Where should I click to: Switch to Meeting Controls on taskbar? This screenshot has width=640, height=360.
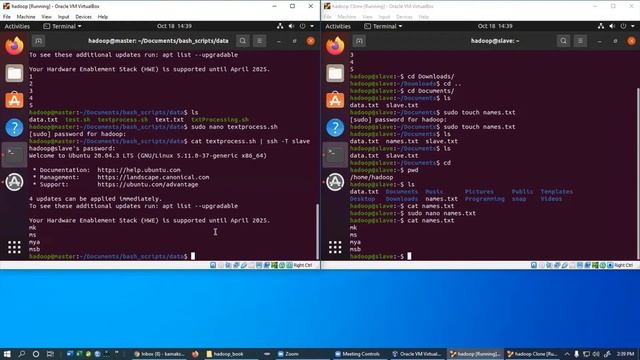pyautogui.click(x=358, y=354)
